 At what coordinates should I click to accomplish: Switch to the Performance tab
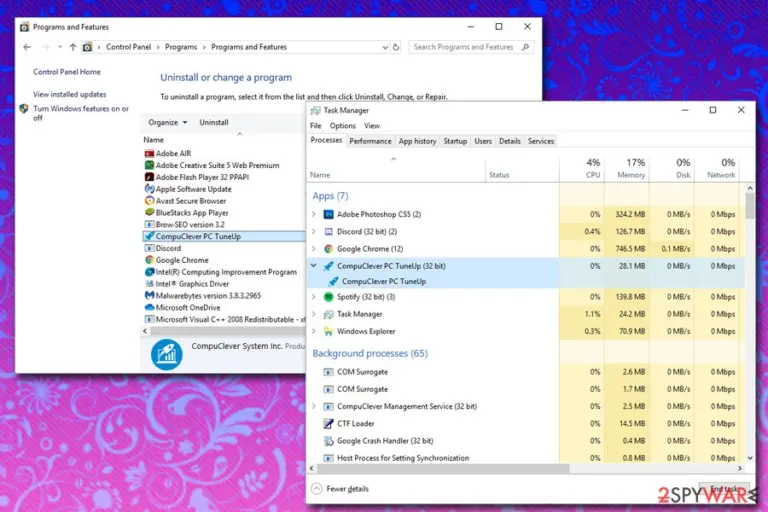(370, 141)
